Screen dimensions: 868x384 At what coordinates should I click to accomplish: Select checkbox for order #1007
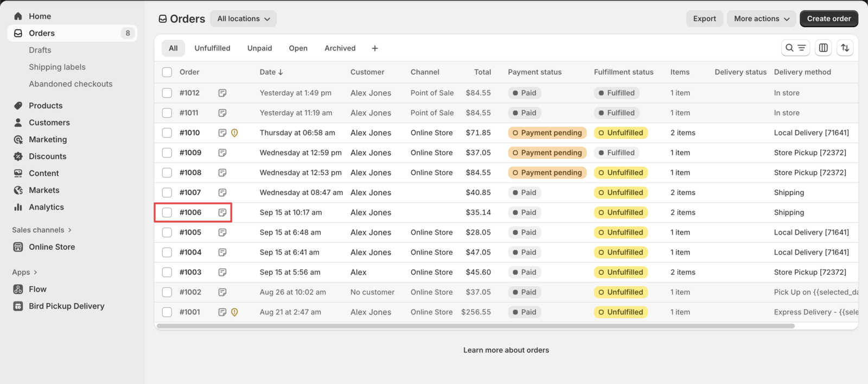tap(167, 192)
